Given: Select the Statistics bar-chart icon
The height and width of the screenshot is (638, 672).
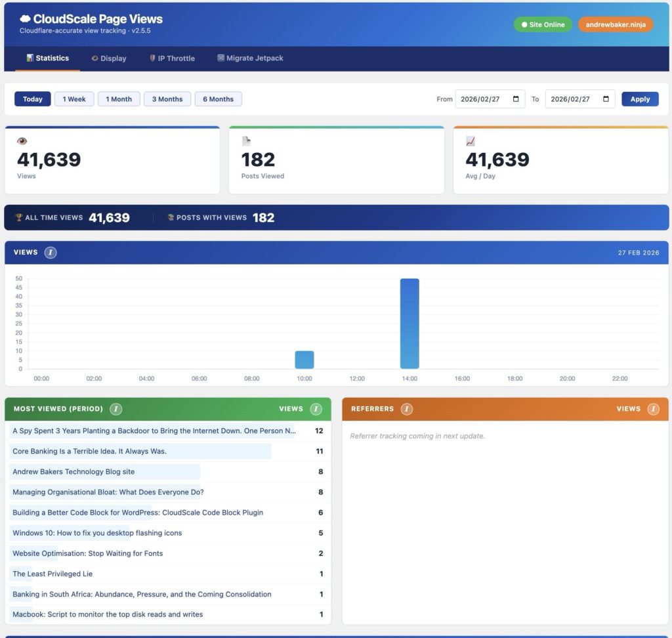Looking at the screenshot, I should point(29,58).
